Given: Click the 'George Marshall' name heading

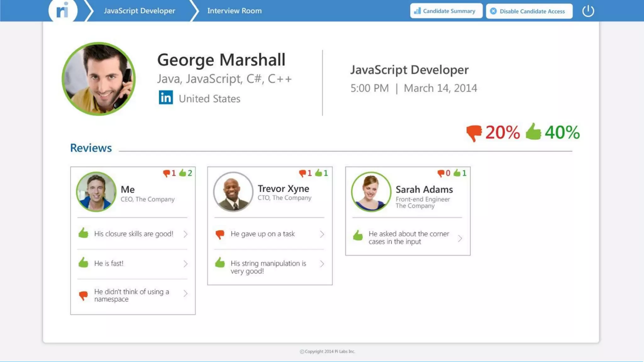Looking at the screenshot, I should [221, 60].
